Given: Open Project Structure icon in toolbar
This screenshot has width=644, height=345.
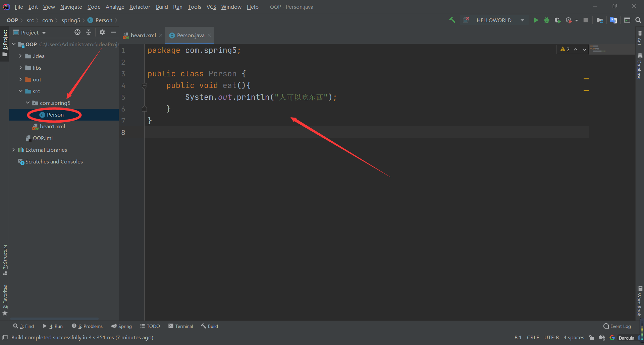Looking at the screenshot, I should click(x=600, y=20).
